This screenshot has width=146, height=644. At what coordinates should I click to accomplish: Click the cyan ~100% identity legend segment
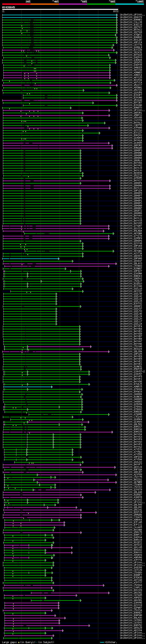click(x=130, y=4)
